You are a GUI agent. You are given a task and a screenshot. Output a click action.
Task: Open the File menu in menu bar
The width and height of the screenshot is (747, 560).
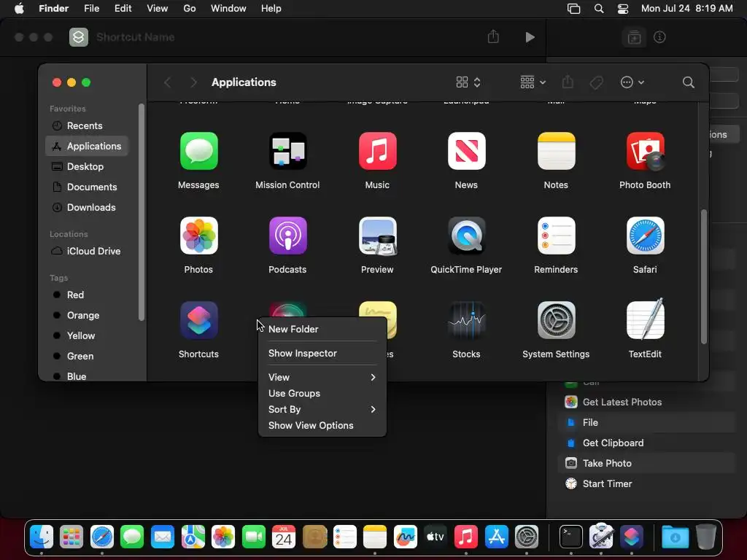91,9
